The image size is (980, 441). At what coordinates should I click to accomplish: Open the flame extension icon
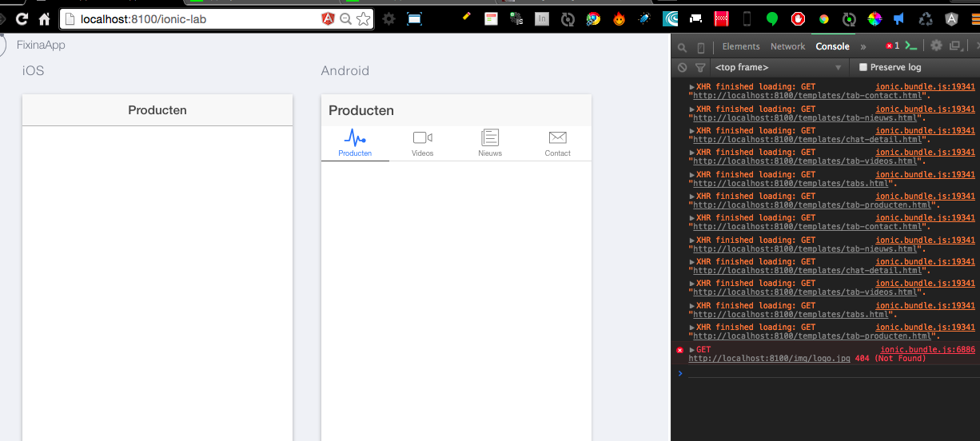[x=619, y=18]
